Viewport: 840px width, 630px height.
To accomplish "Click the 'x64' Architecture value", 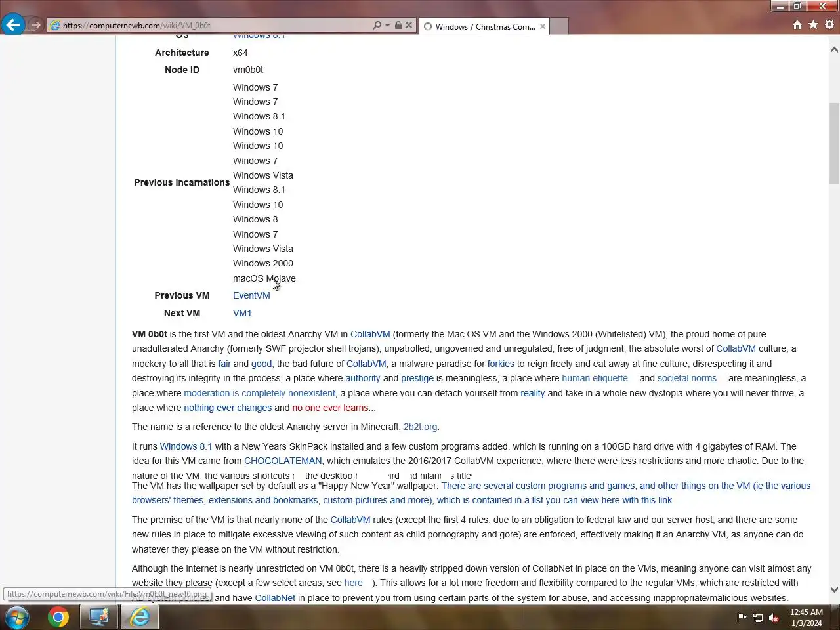I will (x=240, y=52).
